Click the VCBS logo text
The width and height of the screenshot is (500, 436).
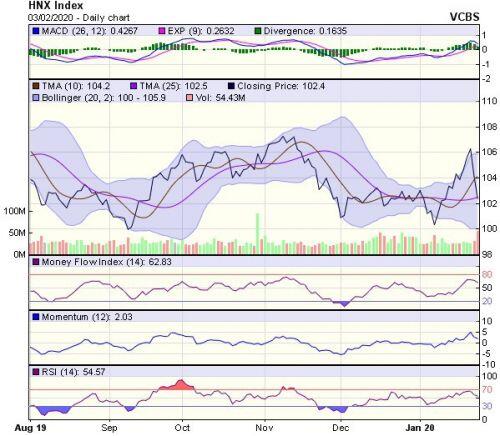pos(464,17)
